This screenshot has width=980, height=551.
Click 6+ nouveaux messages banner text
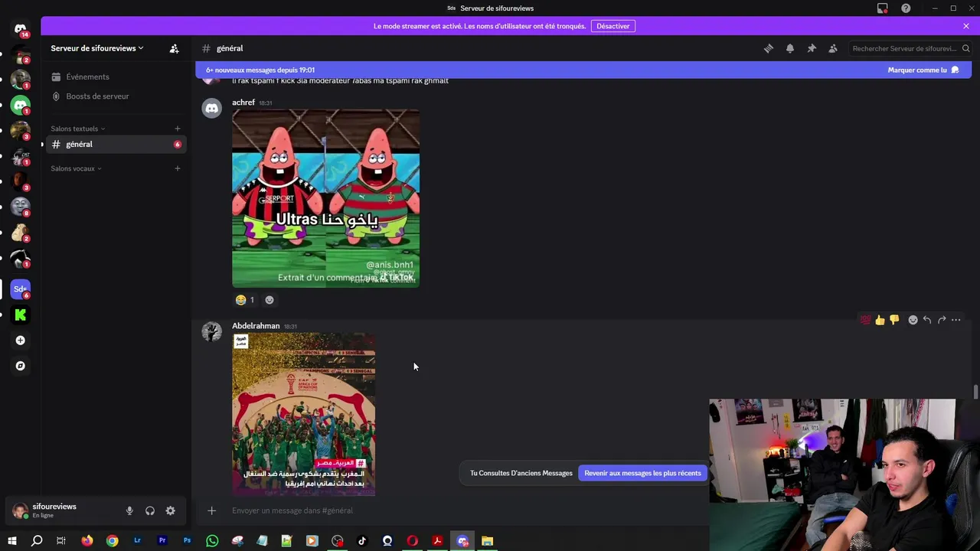coord(260,70)
